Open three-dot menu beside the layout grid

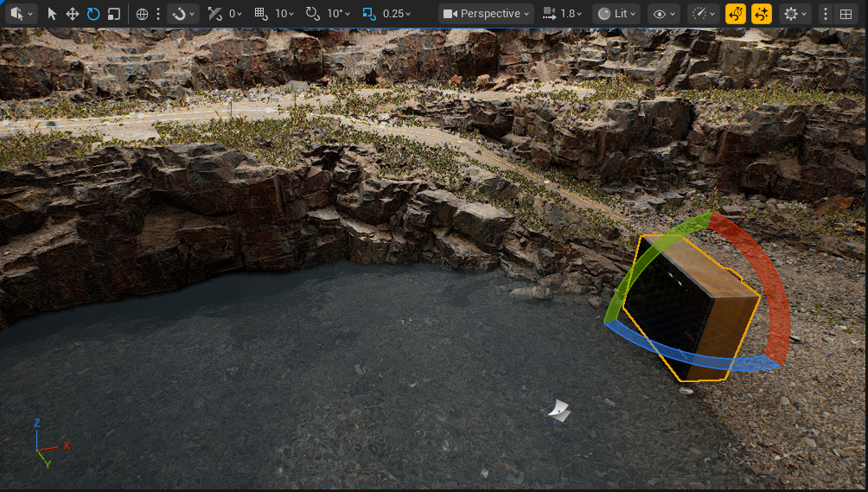[x=826, y=14]
